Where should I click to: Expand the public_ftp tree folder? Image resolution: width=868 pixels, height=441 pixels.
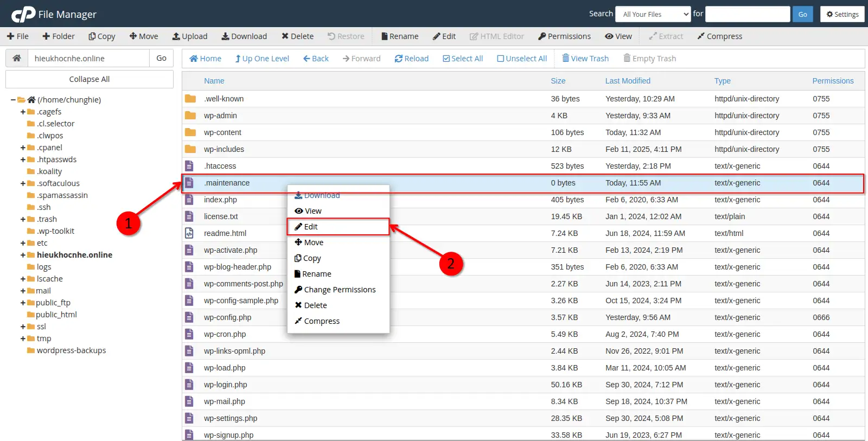point(23,303)
